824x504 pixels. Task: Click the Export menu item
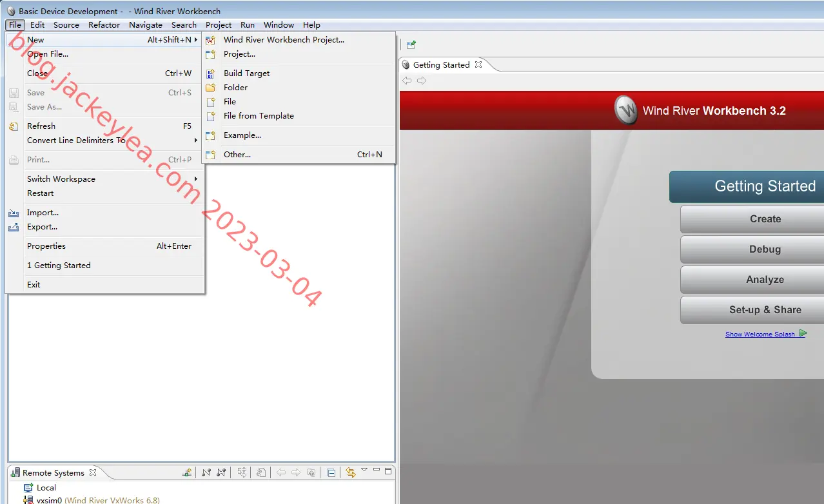42,226
